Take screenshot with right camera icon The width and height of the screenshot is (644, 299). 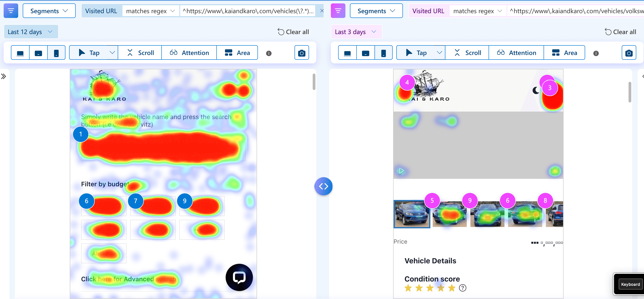point(629,53)
